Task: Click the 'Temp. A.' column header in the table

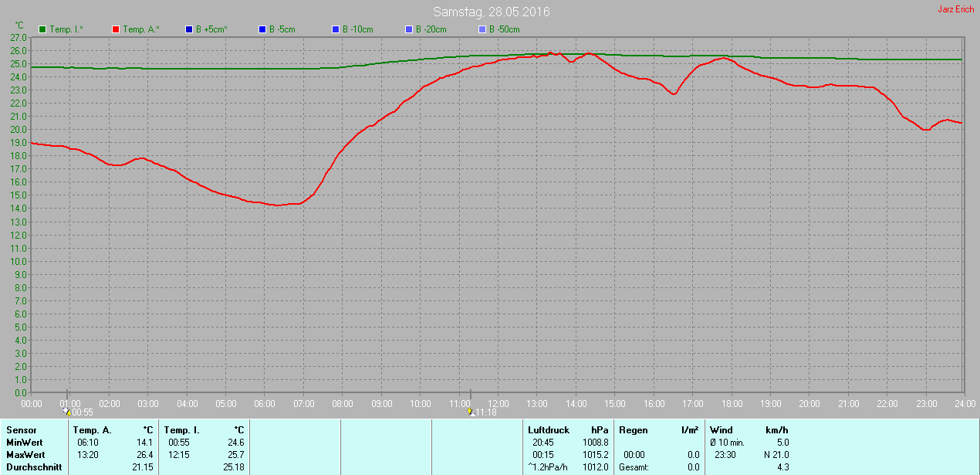Action: click(x=92, y=430)
